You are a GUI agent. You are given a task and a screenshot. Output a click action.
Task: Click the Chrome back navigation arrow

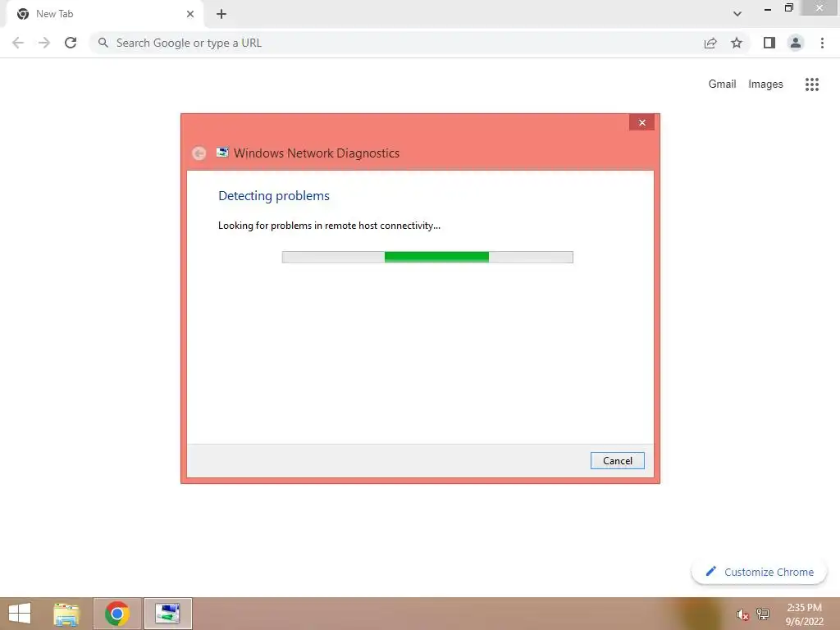click(18, 43)
